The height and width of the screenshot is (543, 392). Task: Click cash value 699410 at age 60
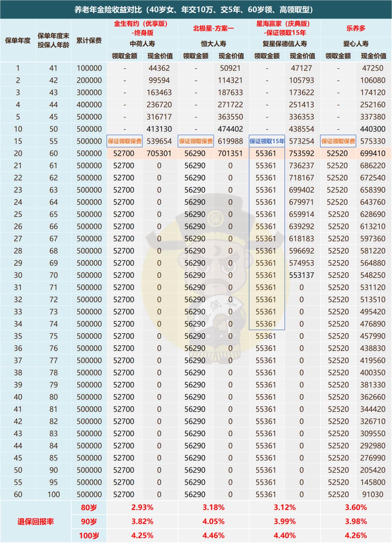(373, 153)
